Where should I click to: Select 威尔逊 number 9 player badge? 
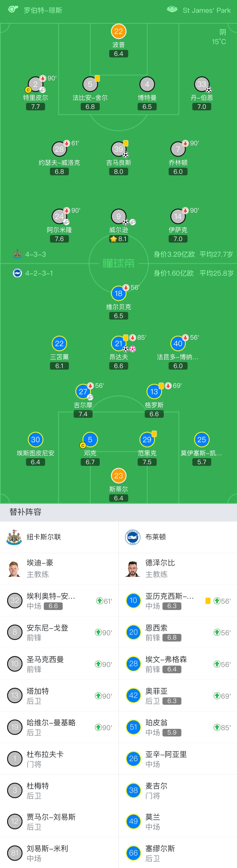[x=119, y=216]
